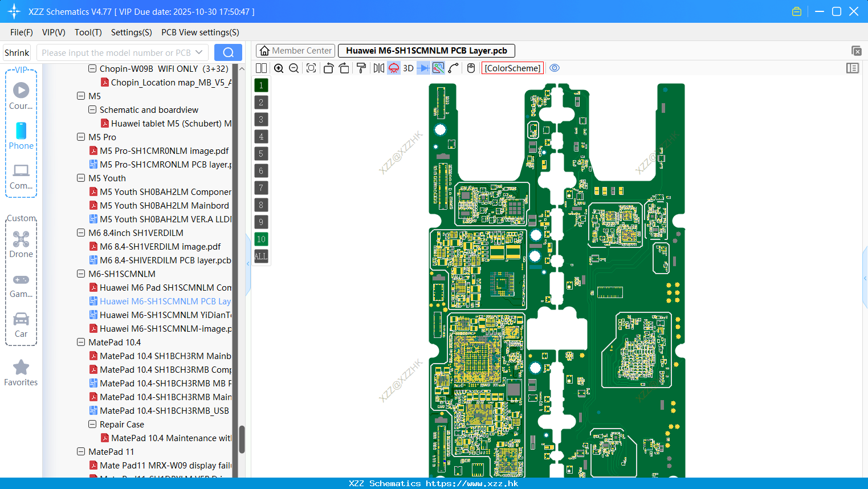
Task: Open the Course sidebar icon
Action: [x=21, y=96]
